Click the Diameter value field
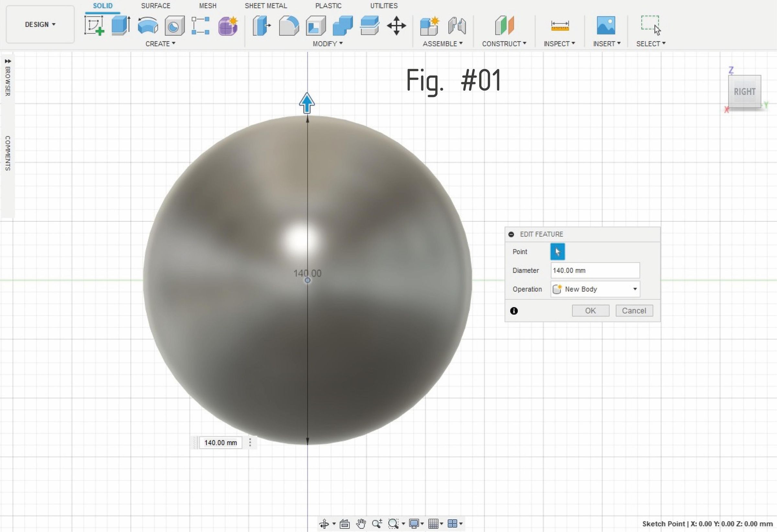Viewport: 777px width, 532px height. (595, 270)
